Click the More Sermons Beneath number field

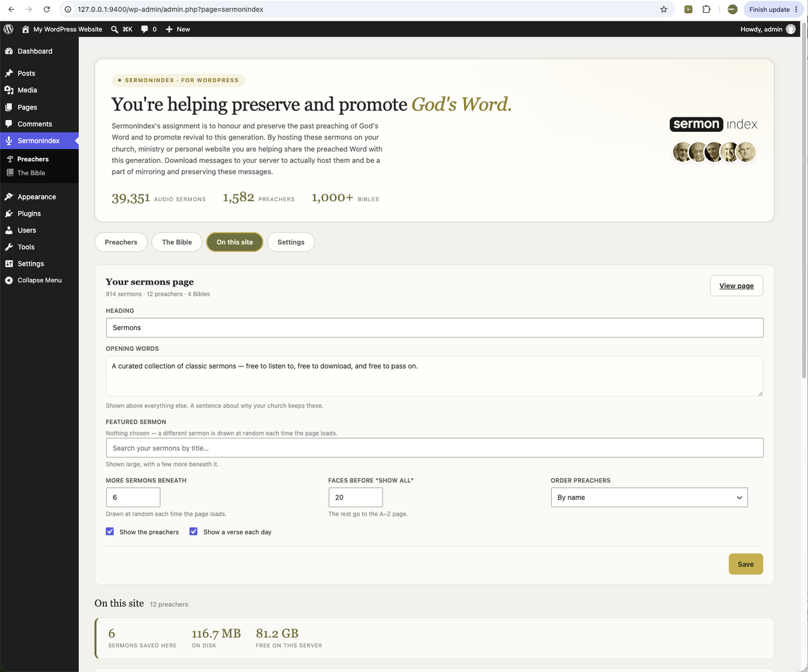pos(133,497)
